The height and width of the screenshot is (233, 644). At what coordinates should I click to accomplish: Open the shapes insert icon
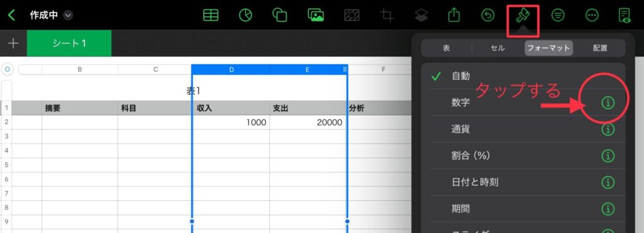(280, 15)
